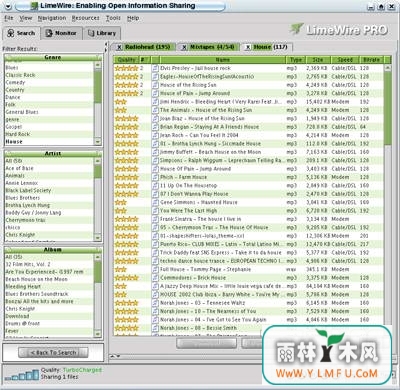Click the Library tab icon
Screen dimensions: 400x390
[91, 33]
